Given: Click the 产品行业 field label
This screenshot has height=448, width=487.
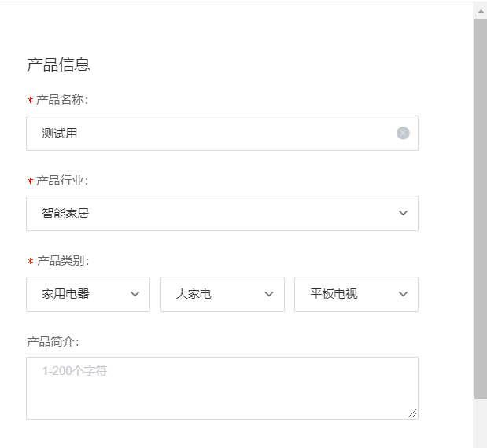Looking at the screenshot, I should tap(62, 181).
